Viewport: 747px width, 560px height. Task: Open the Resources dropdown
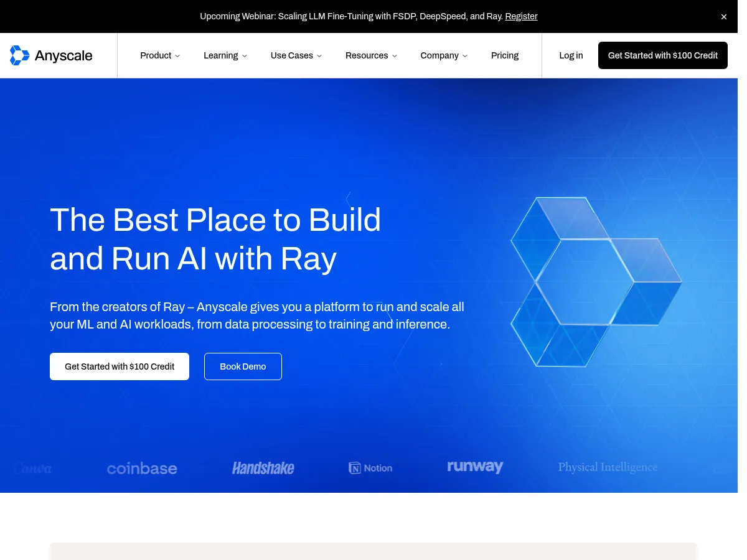click(x=371, y=55)
